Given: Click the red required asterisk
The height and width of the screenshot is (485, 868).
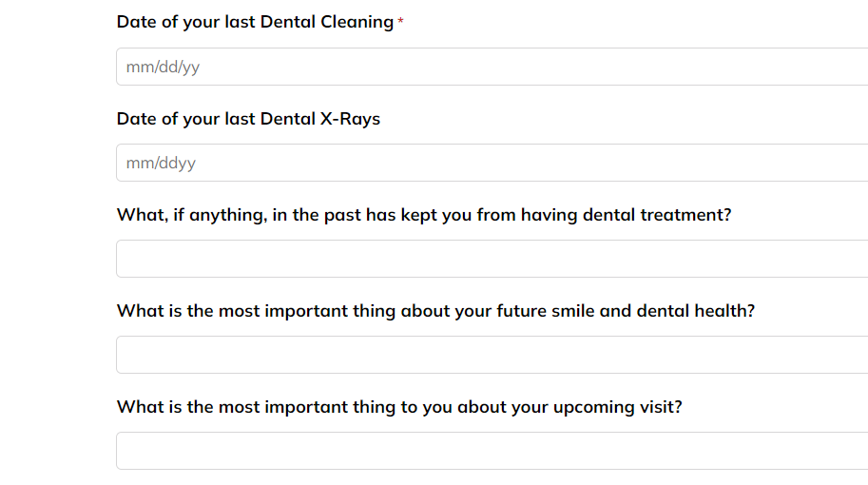Looking at the screenshot, I should click(401, 22).
